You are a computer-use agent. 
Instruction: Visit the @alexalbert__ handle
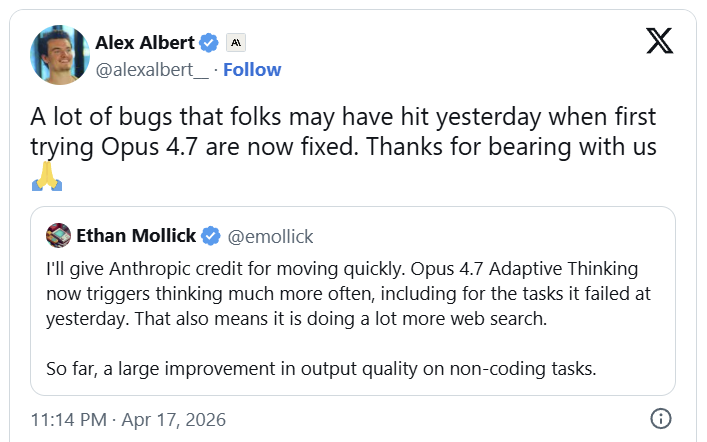point(153,69)
